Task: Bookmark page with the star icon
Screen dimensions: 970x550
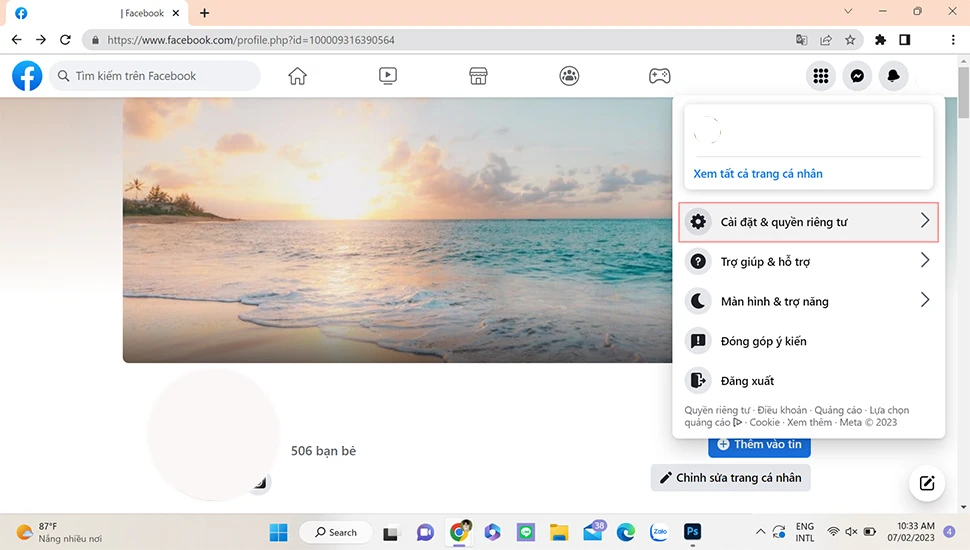Action: pos(850,40)
